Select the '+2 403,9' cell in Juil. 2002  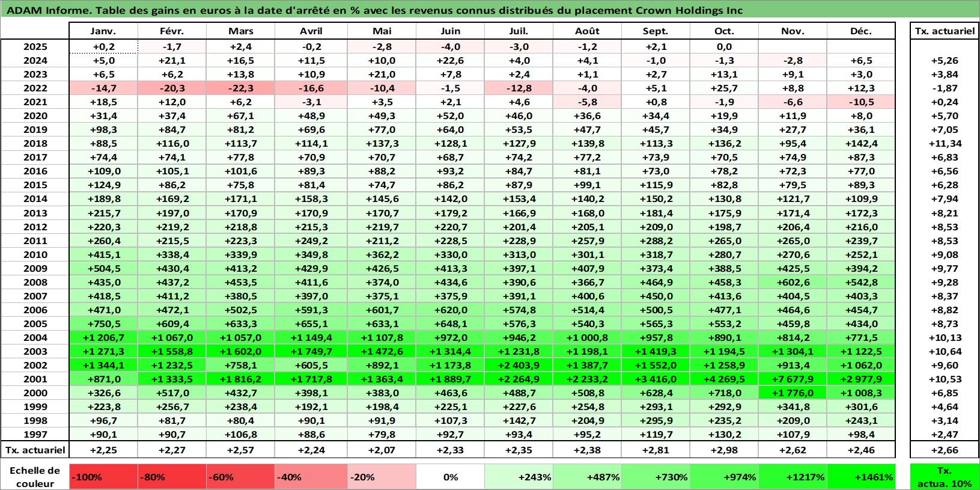519,366
